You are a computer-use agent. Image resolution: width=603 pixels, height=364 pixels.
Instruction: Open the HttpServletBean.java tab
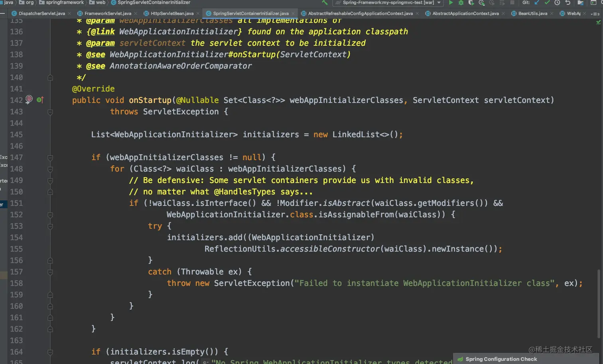(172, 14)
